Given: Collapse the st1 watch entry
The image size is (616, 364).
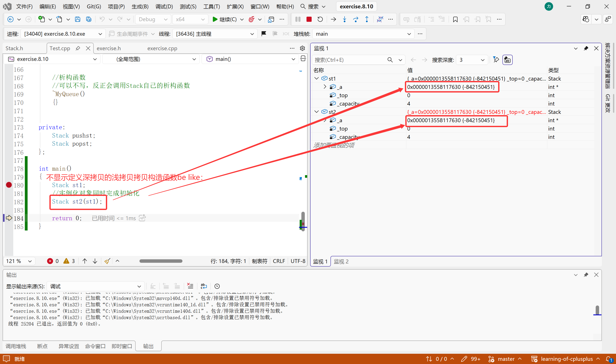Looking at the screenshot, I should pos(317,78).
